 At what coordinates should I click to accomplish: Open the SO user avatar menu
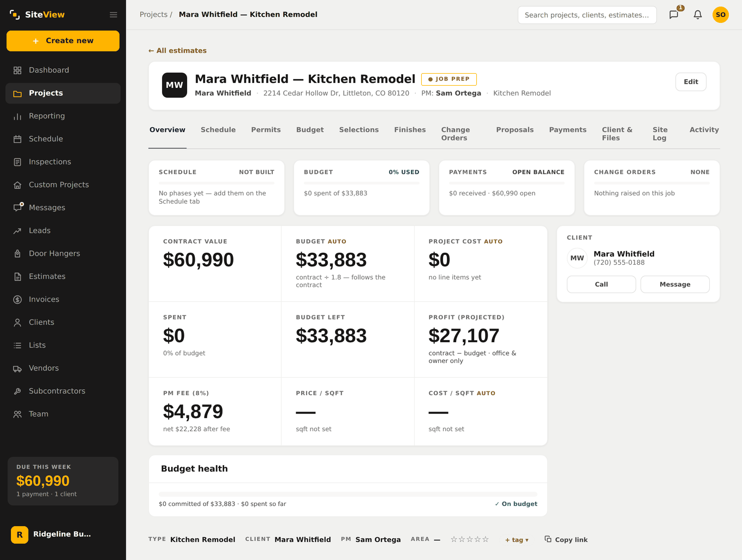721,15
